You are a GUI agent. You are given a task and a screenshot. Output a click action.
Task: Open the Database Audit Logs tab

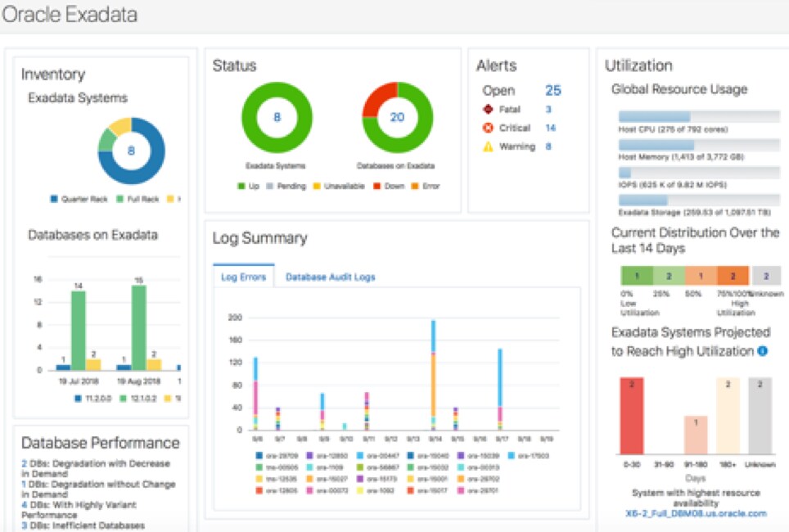pos(330,277)
